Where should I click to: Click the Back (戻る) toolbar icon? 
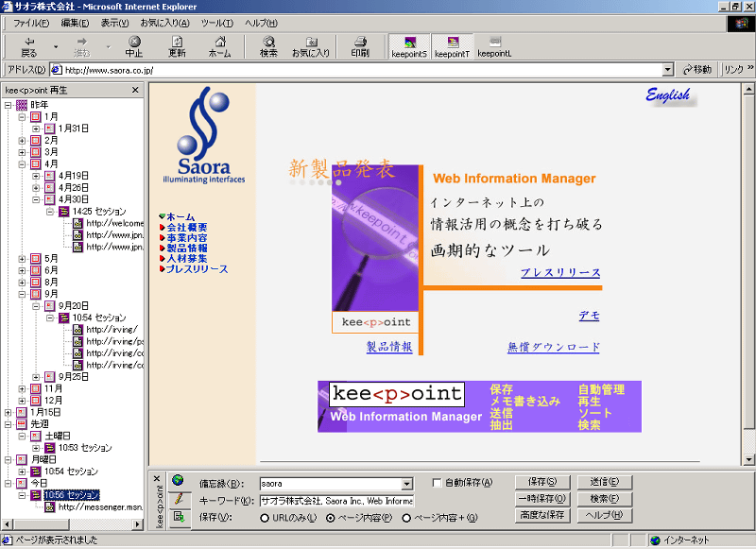(x=29, y=46)
